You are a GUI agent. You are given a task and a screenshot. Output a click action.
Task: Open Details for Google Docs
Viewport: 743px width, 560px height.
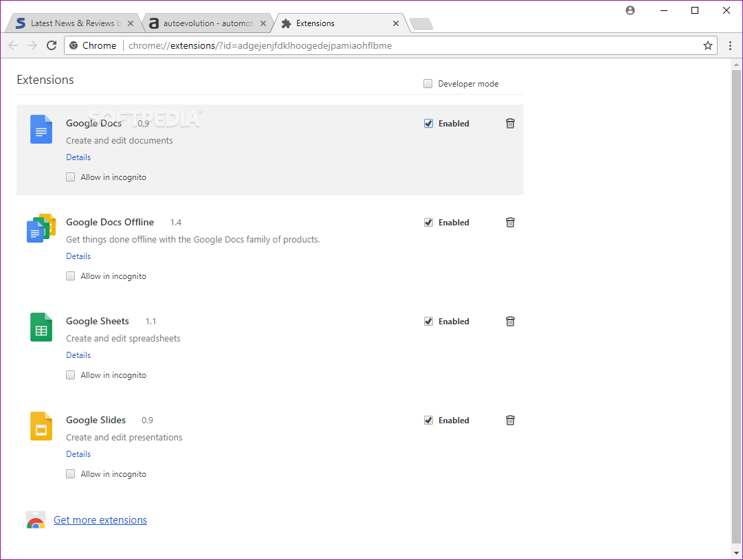click(78, 157)
